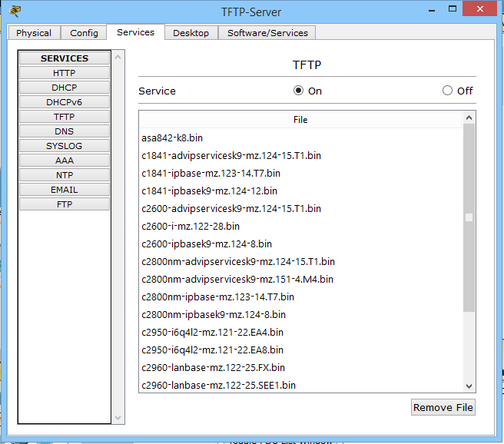The height and width of the screenshot is (444, 504).
Task: Close the TFTP-Server window
Action: coord(480,8)
